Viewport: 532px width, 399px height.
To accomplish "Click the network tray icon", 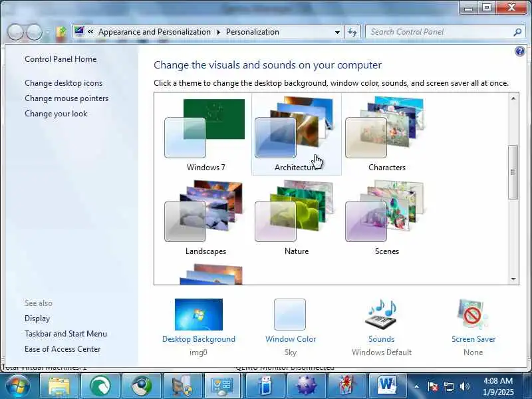I will (x=448, y=386).
